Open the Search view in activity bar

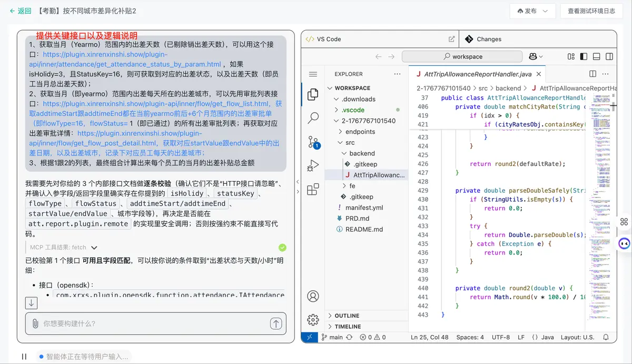(x=313, y=117)
